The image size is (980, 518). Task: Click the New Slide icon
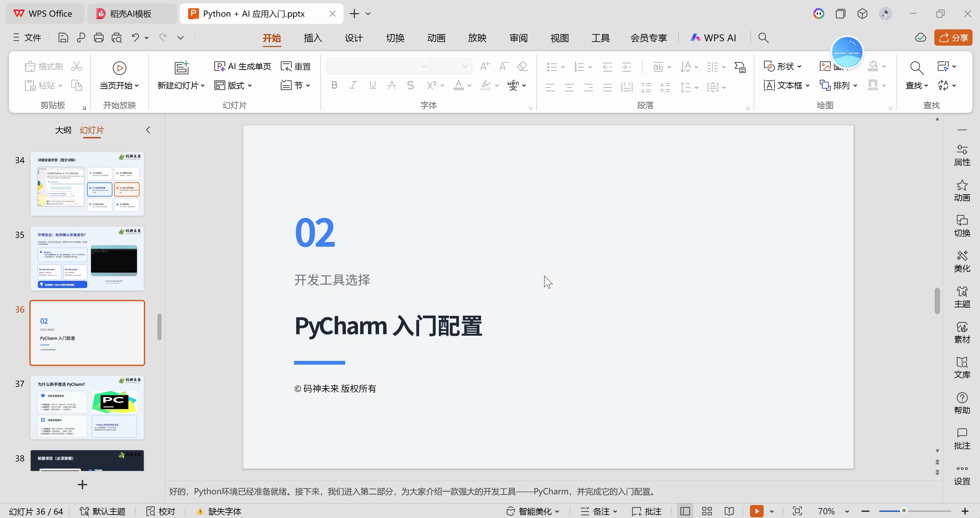(x=182, y=67)
